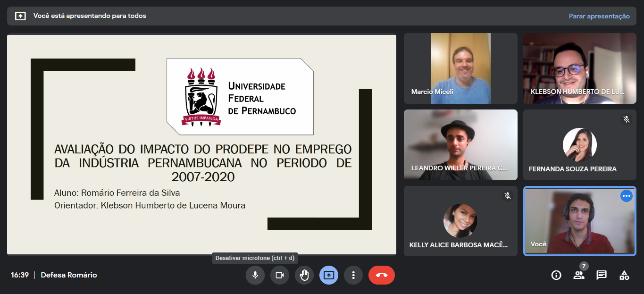Click Fernanda's muted microphone indicator

627,119
